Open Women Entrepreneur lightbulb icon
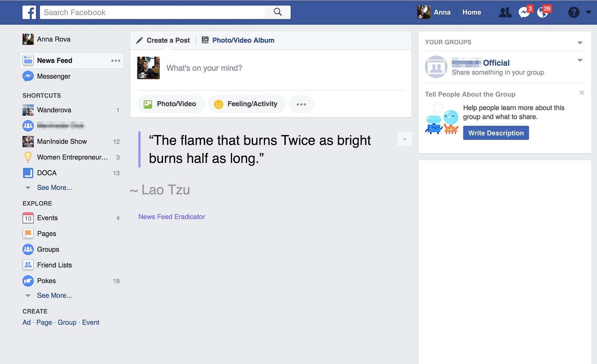 pos(28,157)
